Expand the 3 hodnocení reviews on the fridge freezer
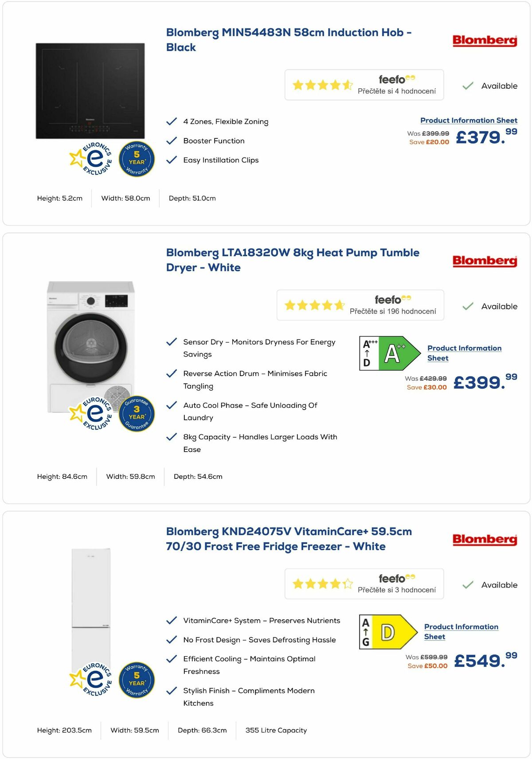Viewport: 532px width, 759px height. 397,591
